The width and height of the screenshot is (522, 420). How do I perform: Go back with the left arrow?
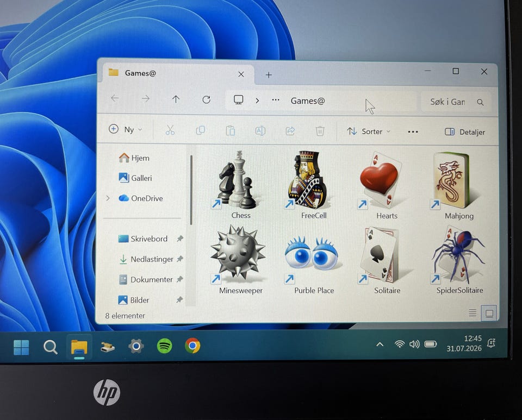click(x=115, y=98)
